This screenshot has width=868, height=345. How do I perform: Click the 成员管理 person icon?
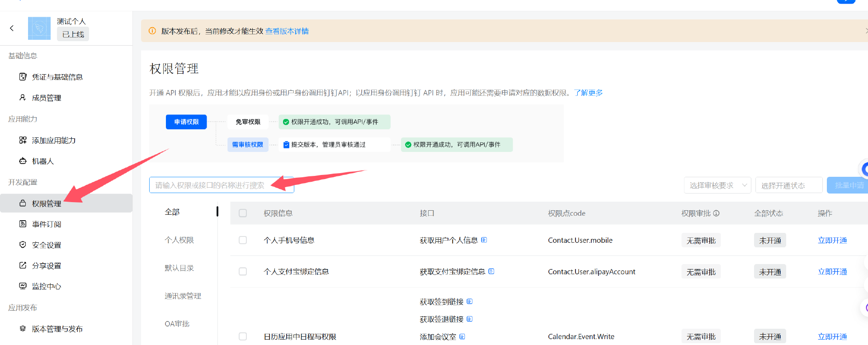[x=23, y=97]
